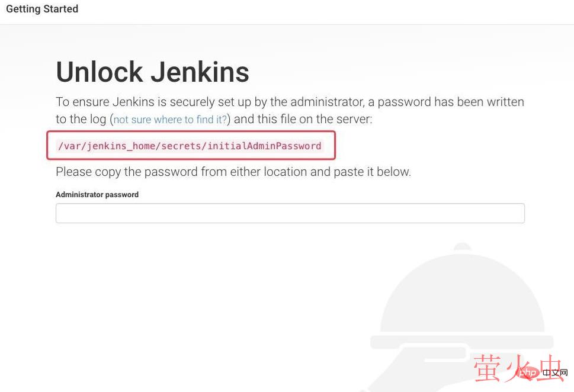
Task: Click the red highlight box's right border
Action: [335, 146]
